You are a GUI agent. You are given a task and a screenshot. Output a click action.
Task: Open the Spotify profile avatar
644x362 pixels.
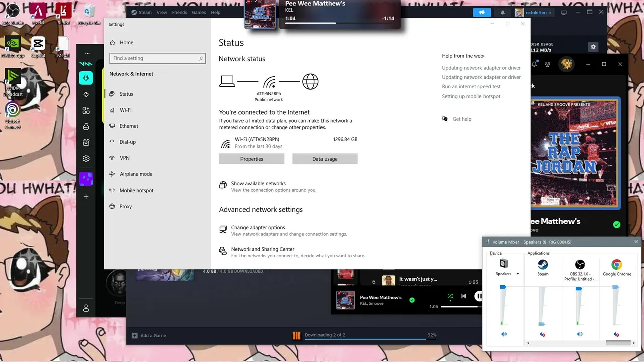(567, 64)
